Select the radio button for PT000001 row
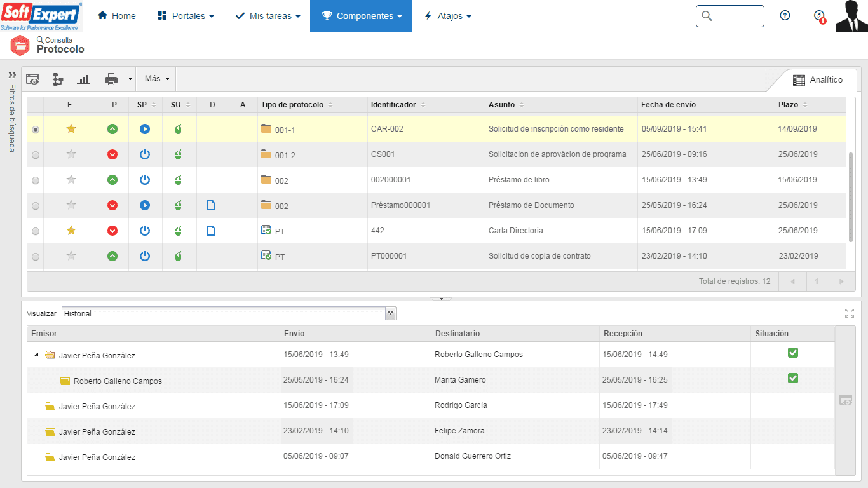The width and height of the screenshot is (868, 488). click(36, 256)
